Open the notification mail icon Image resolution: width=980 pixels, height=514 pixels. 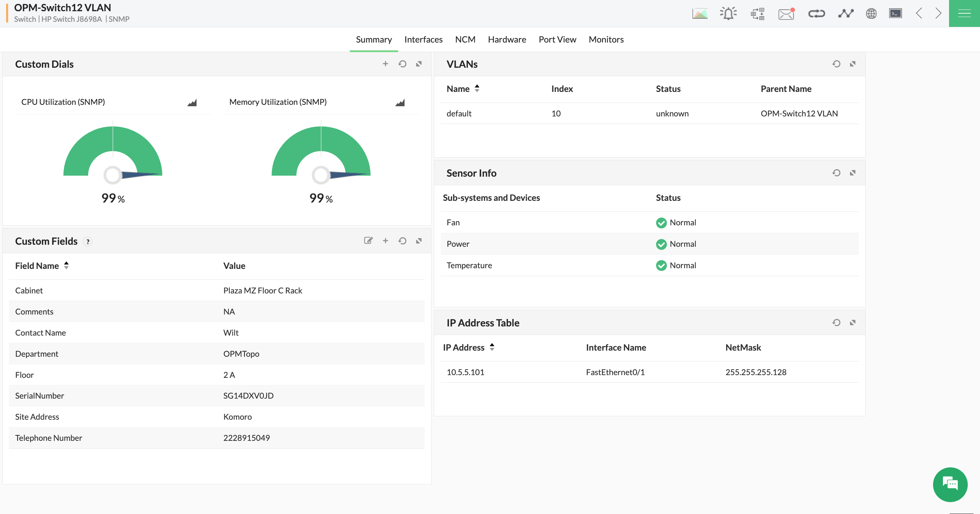click(786, 14)
